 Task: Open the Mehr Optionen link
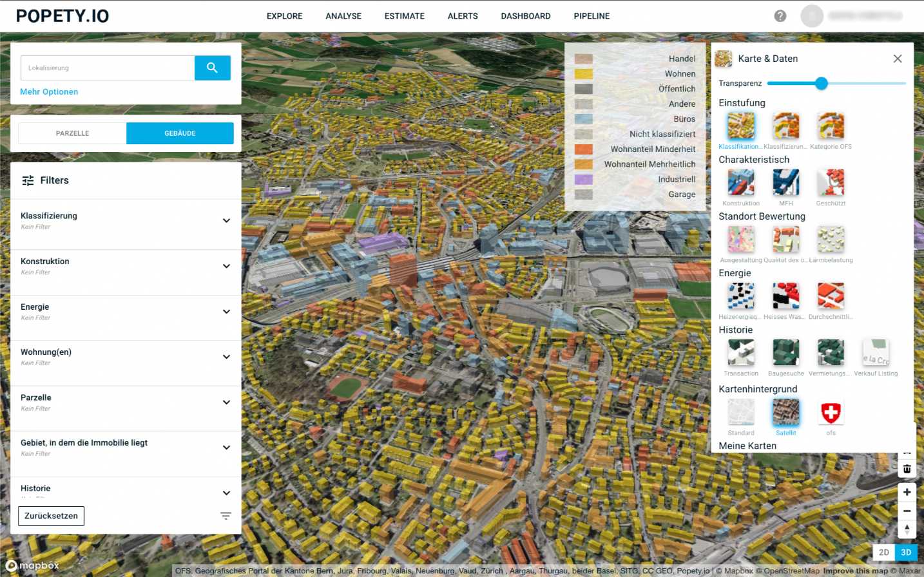tap(49, 92)
